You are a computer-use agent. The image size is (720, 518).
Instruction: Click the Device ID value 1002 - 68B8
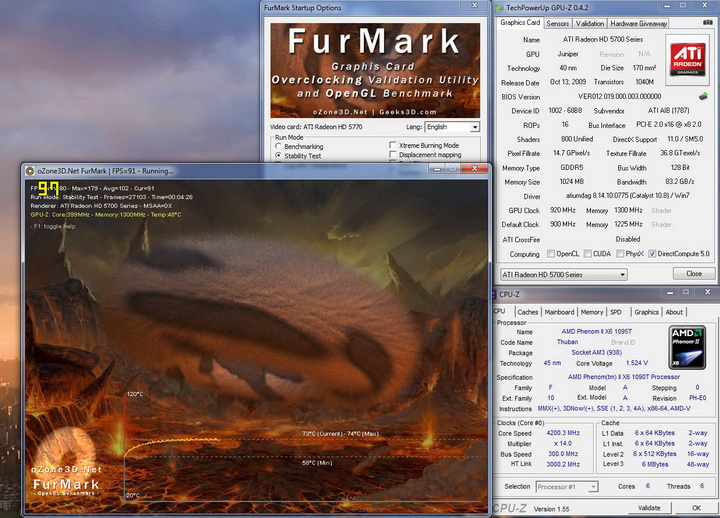(x=565, y=111)
